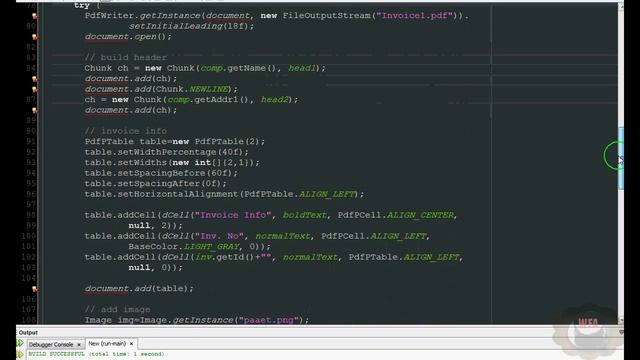Close the Debugger Console tab
640x360 pixels.
[x=79, y=345]
